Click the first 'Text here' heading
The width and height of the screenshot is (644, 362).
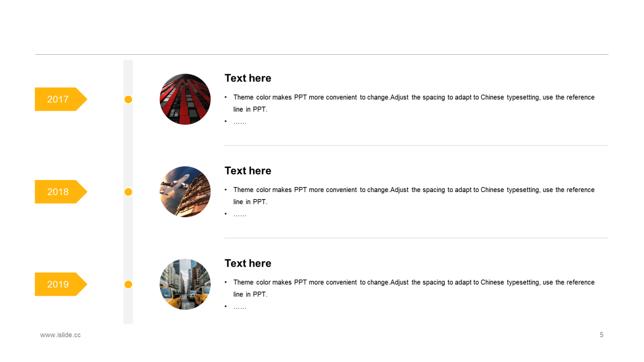coord(248,78)
